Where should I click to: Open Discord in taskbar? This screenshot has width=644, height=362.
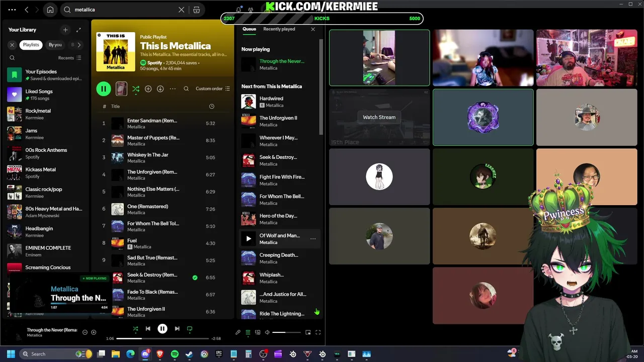coord(145,354)
